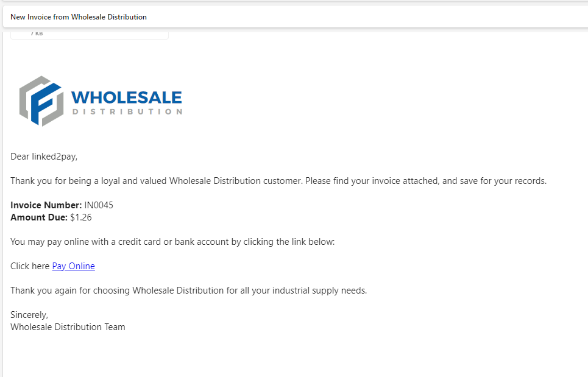Click the Pay Online link
Viewport: 588px width, 377px height.
(73, 266)
